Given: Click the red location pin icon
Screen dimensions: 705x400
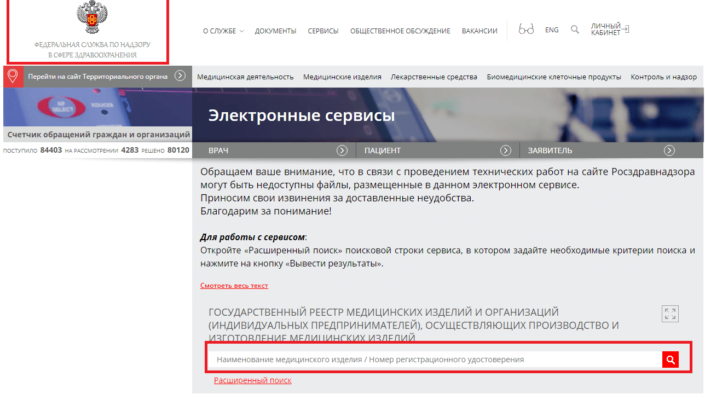Looking at the screenshot, I should point(12,76).
